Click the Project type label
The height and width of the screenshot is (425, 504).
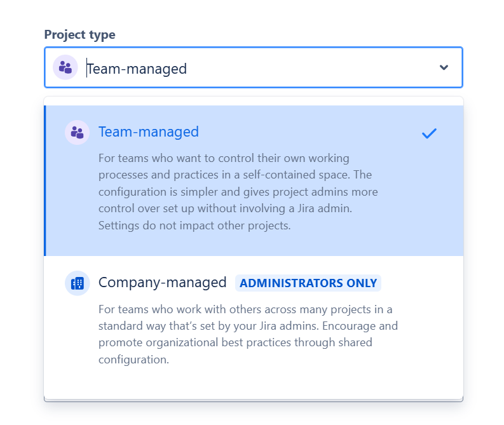[79, 35]
